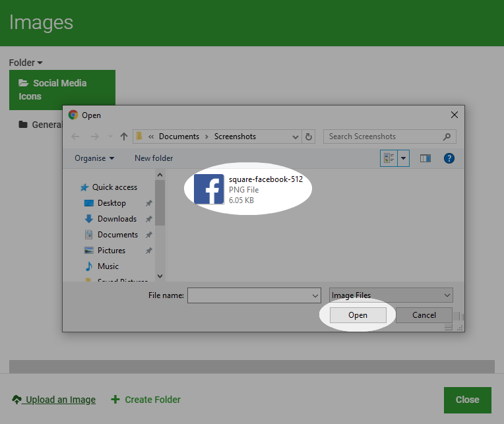Screen dimensions: 504x424
Task: Click the Chrome icon in dialog title
Action: pos(73,115)
